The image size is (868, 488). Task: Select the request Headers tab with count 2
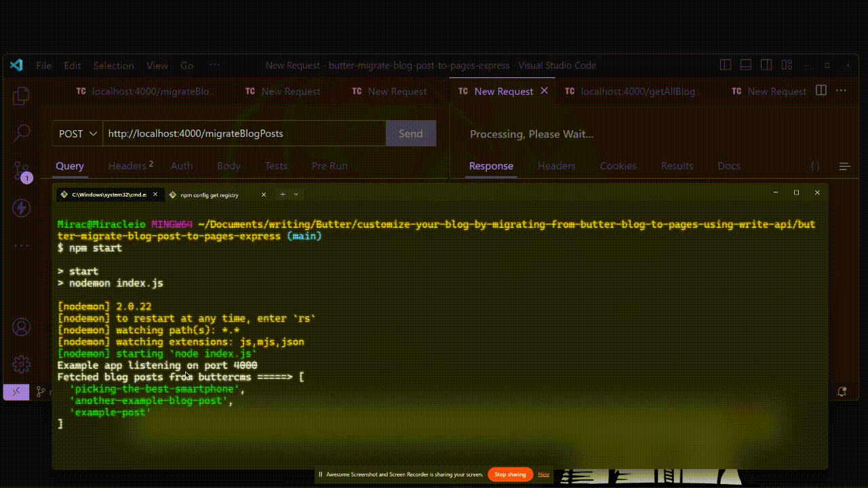pos(131,166)
